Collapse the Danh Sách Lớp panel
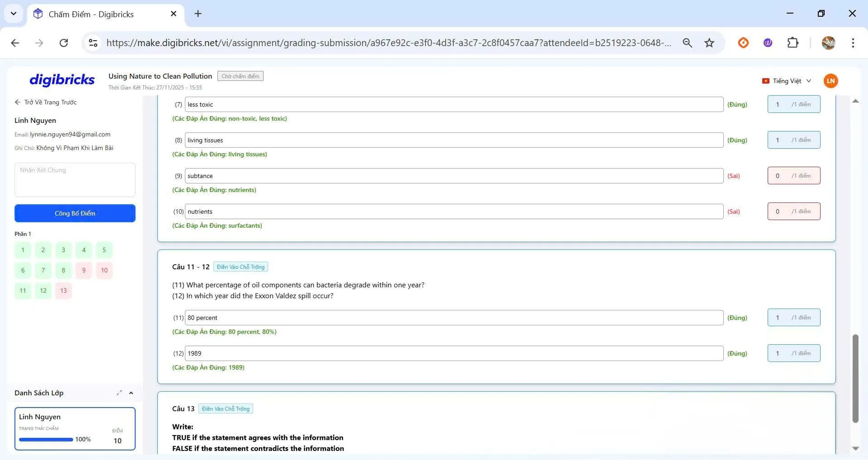 click(x=131, y=393)
